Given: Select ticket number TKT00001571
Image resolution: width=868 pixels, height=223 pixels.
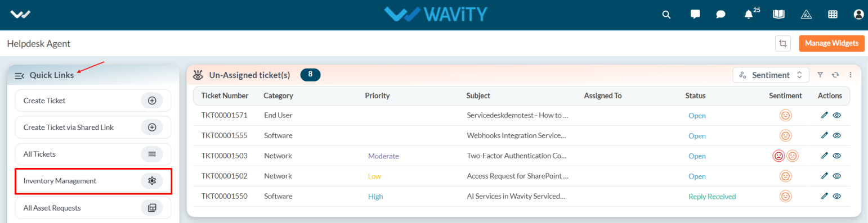Looking at the screenshot, I should click(225, 116).
